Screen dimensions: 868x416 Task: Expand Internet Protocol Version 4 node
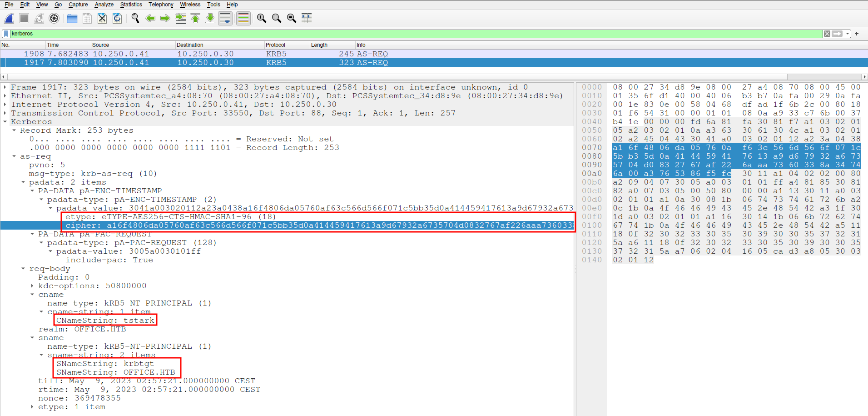pyautogui.click(x=5, y=105)
